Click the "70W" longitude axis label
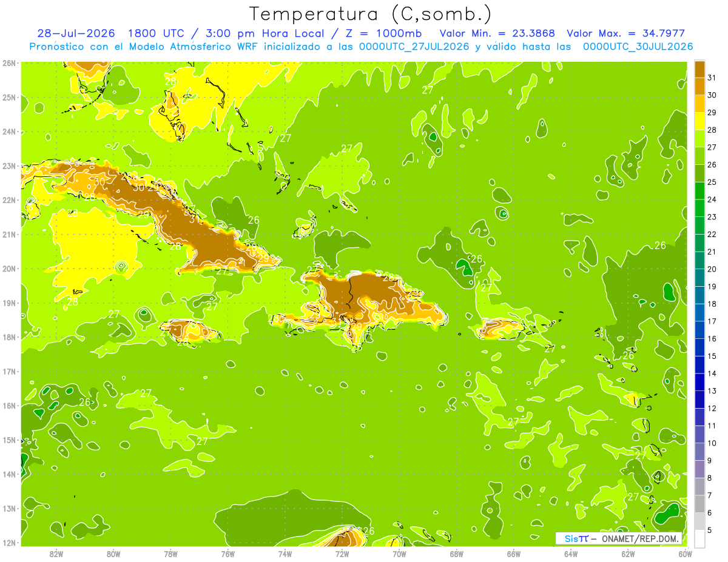The image size is (728, 562). tap(399, 554)
